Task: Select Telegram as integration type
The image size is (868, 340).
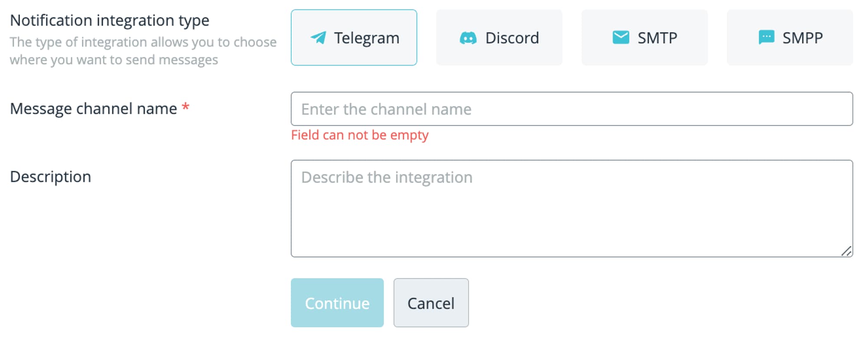Action: point(354,38)
